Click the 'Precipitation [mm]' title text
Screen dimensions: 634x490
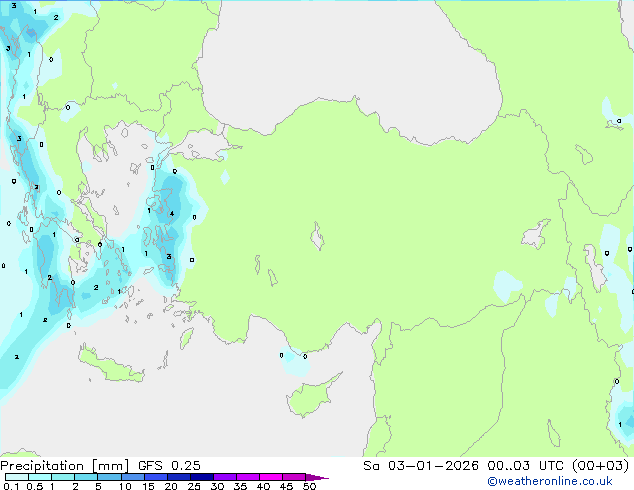tap(64, 466)
